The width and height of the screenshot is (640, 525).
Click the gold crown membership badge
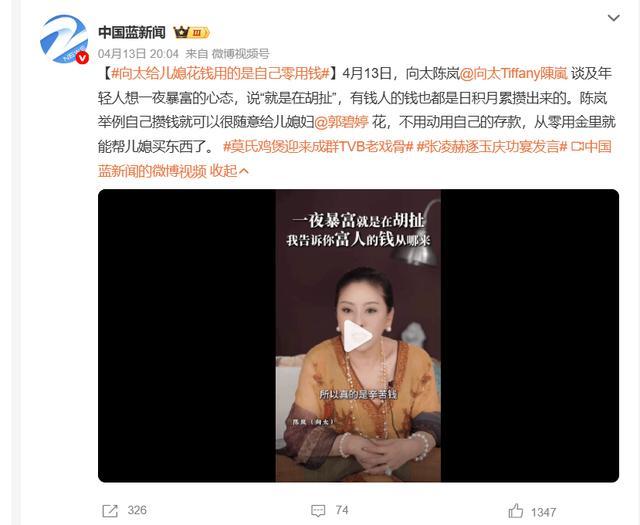tap(191, 32)
